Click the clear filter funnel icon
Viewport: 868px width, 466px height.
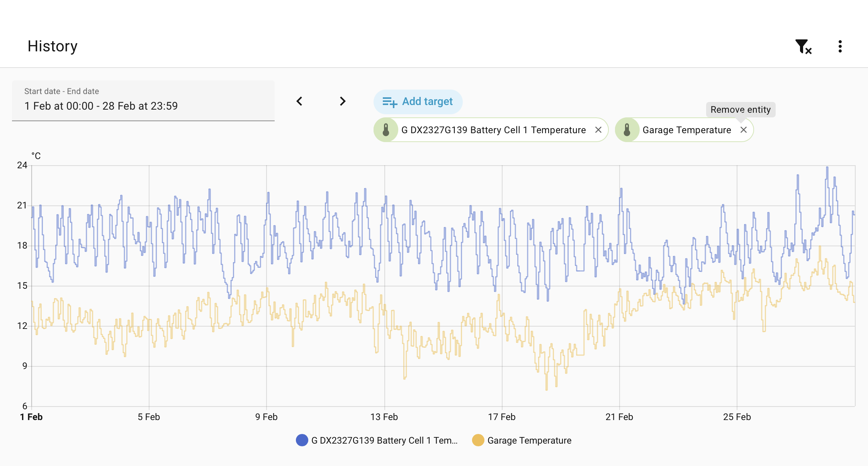coord(803,47)
